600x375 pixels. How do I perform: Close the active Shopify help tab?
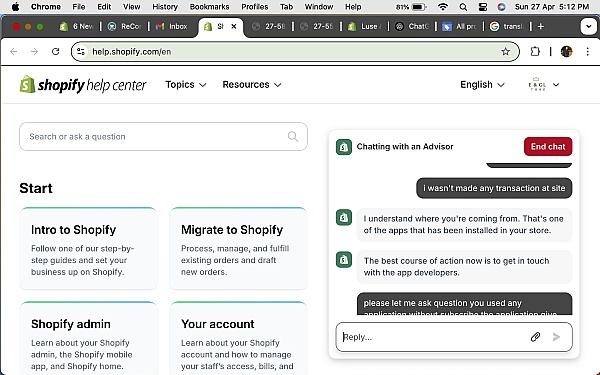pyautogui.click(x=234, y=26)
